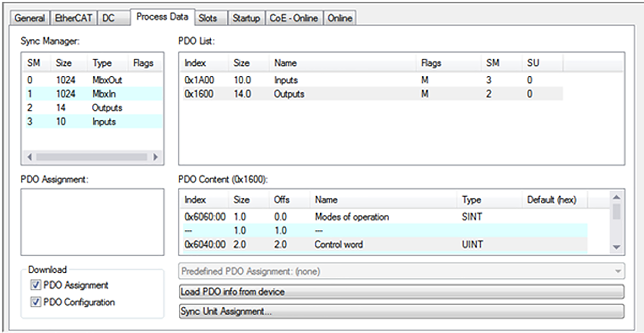Switch to the EtherCAT tab
This screenshot has height=333, width=644.
click(x=73, y=18)
